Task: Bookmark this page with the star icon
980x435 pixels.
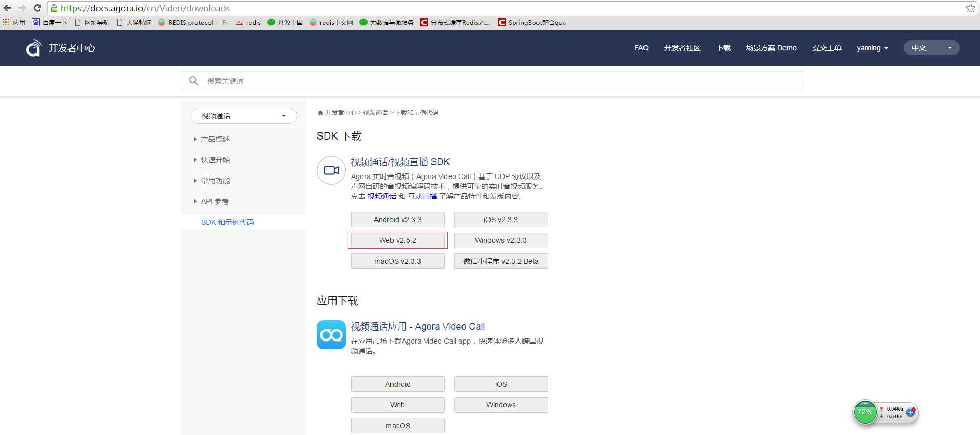Action: click(x=970, y=8)
